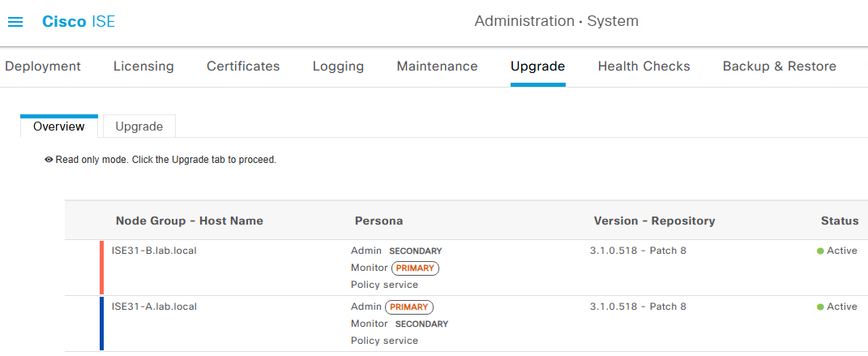Viewport: 868px width, 356px height.
Task: Click the blue node marker of ISE31-A
Action: tap(102, 324)
